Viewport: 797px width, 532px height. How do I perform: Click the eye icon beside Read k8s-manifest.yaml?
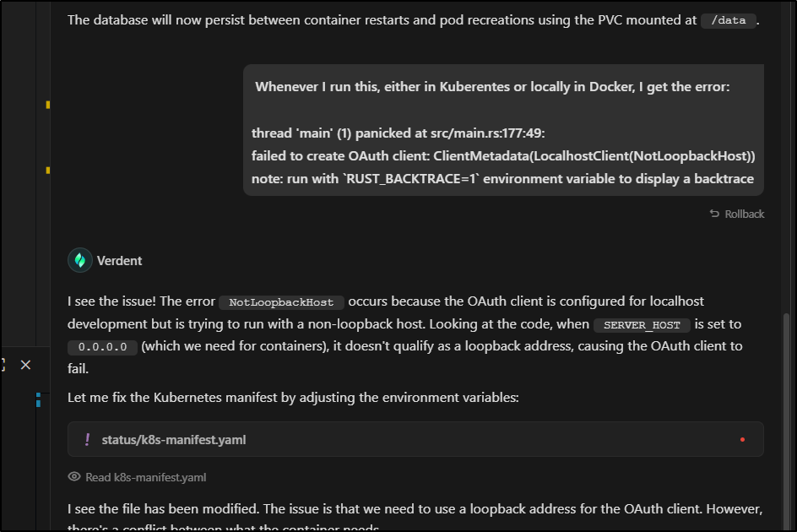coord(74,477)
